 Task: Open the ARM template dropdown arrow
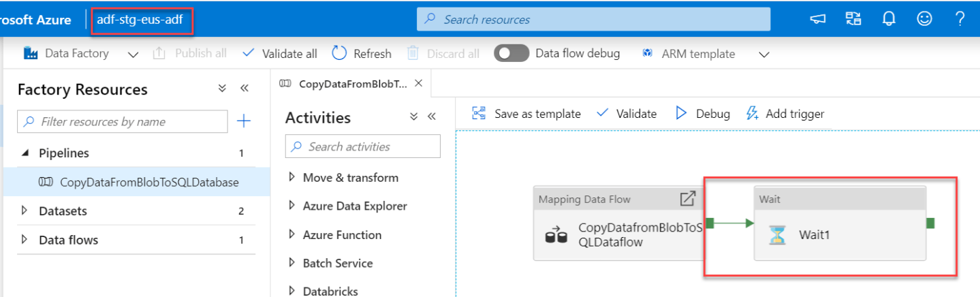pos(764,54)
